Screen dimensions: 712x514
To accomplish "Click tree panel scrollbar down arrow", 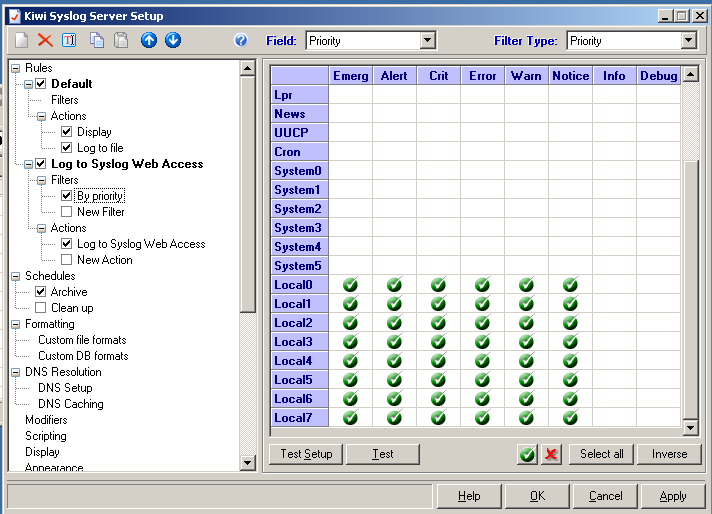I will point(247,463).
